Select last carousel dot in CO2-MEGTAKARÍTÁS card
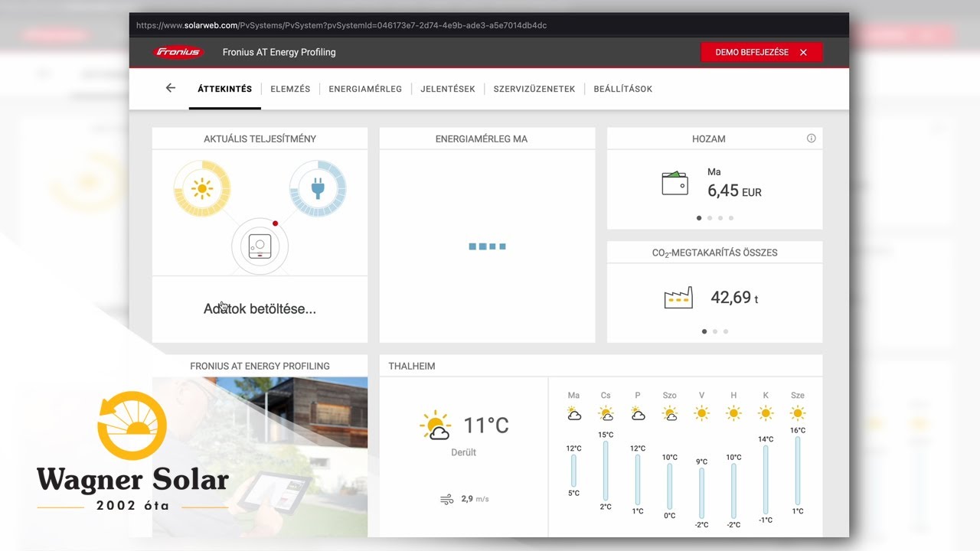The image size is (980, 551). [x=726, y=331]
